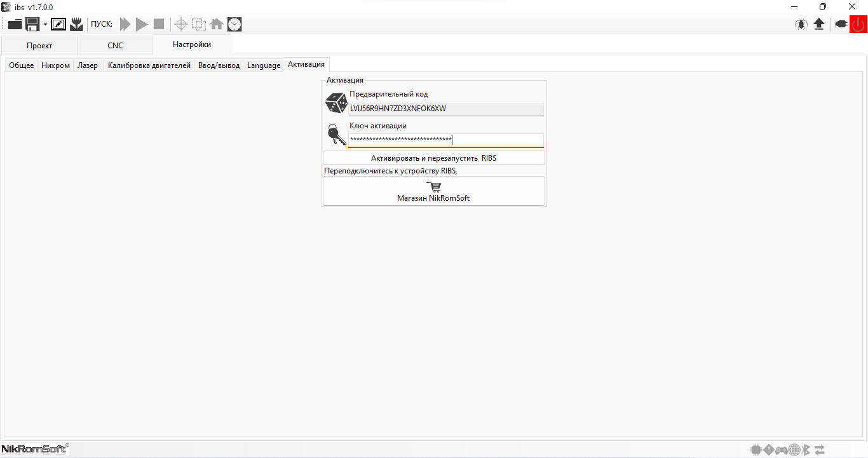The width and height of the screenshot is (868, 458).
Task: Click the ibs app icon in the title bar
Action: coord(6,6)
